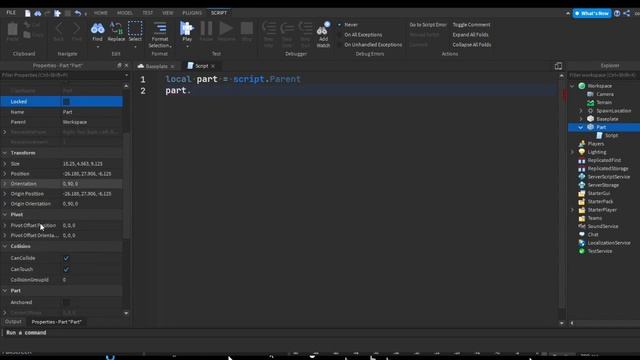The width and height of the screenshot is (640, 360).
Task: Select SpawnLocation in Explorer
Action: (x=613, y=111)
